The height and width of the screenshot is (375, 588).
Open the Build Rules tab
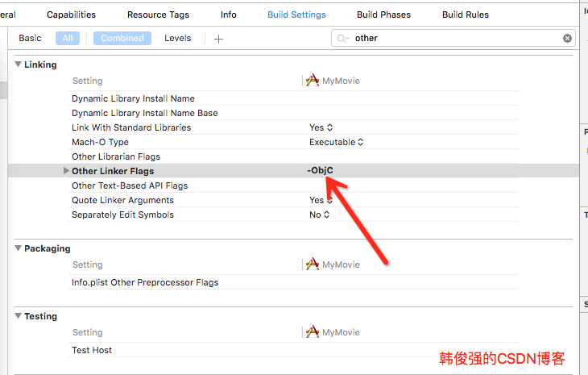click(x=466, y=15)
